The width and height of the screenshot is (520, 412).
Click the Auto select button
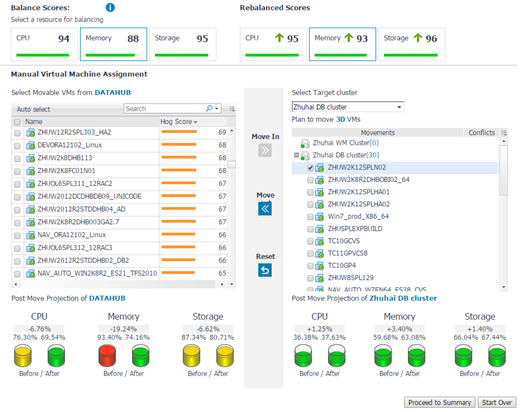[33, 109]
